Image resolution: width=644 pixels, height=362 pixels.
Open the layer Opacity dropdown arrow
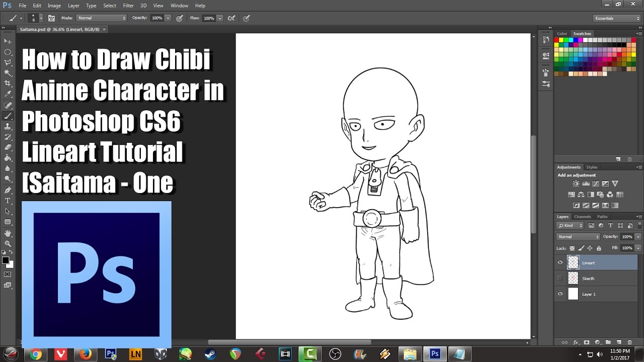[638, 236]
